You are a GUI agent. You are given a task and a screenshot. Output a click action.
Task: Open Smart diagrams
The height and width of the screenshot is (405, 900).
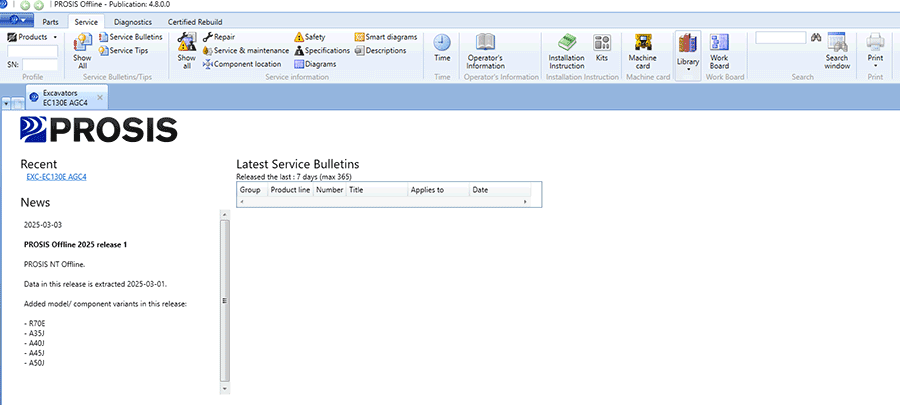point(386,37)
